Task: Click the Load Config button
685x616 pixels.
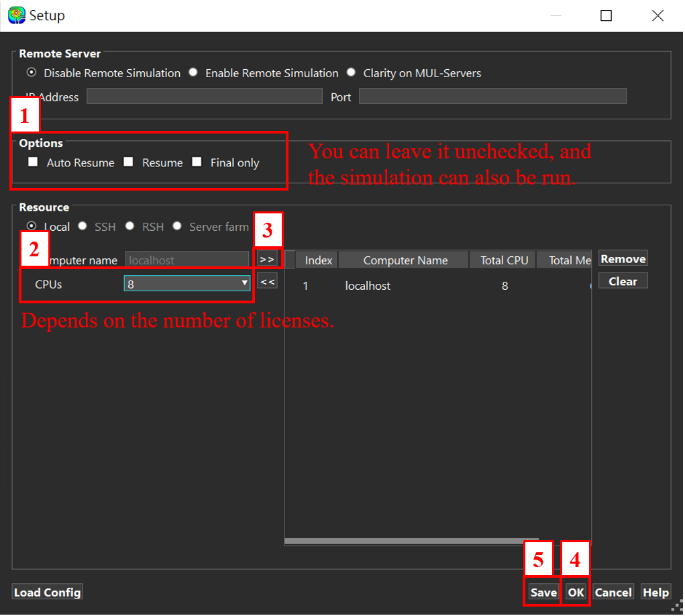Action: 48,592
